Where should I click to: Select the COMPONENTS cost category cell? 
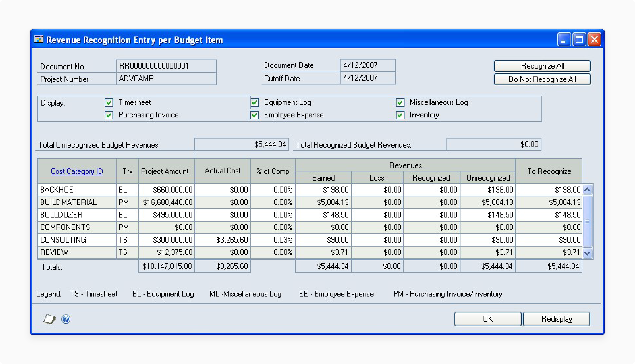(77, 227)
